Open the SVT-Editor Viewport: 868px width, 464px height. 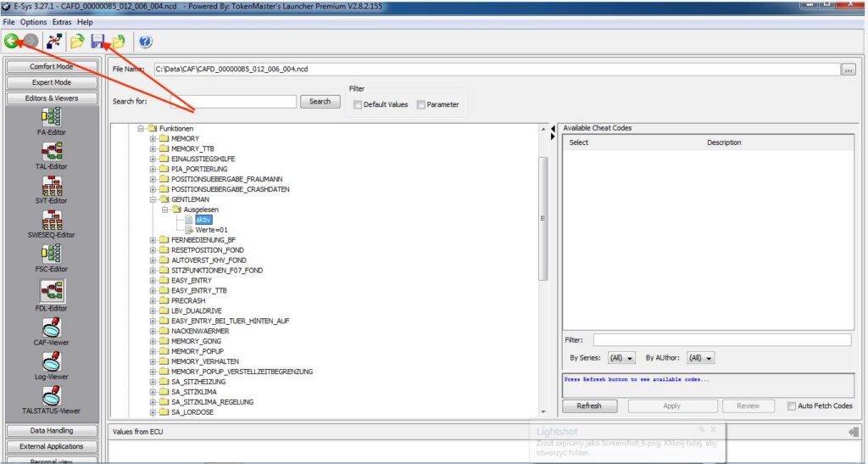[52, 186]
